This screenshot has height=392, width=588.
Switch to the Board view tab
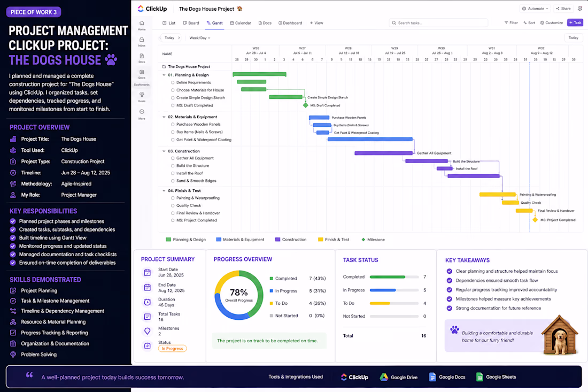click(x=191, y=23)
